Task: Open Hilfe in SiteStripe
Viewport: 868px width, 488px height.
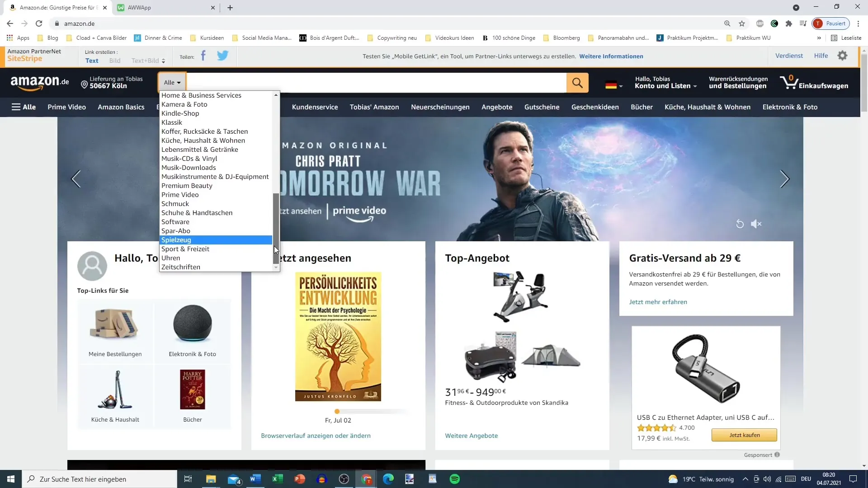Action: pos(821,56)
